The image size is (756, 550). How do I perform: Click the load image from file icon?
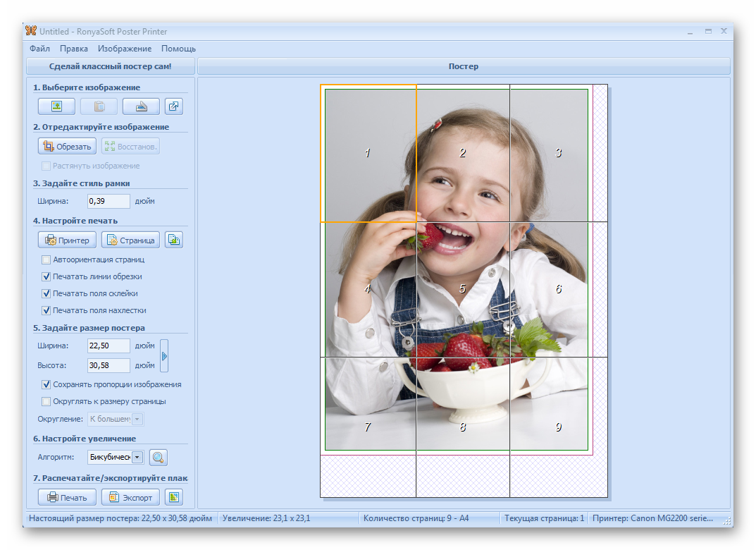point(56,106)
